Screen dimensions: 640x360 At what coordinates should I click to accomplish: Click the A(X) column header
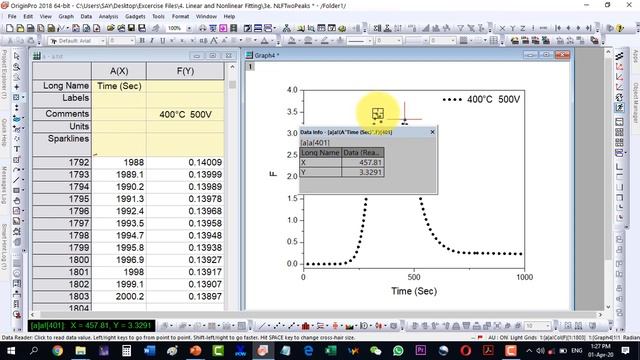[119, 71]
